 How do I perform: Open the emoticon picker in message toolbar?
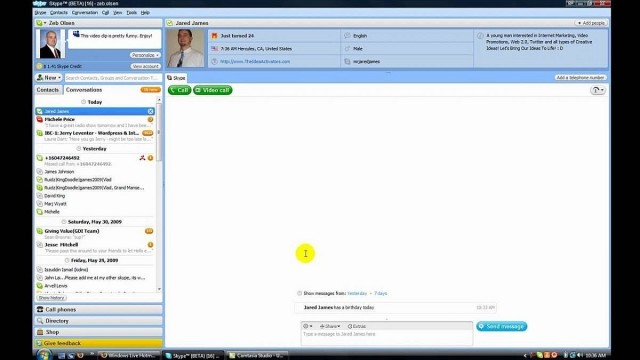coord(307,326)
